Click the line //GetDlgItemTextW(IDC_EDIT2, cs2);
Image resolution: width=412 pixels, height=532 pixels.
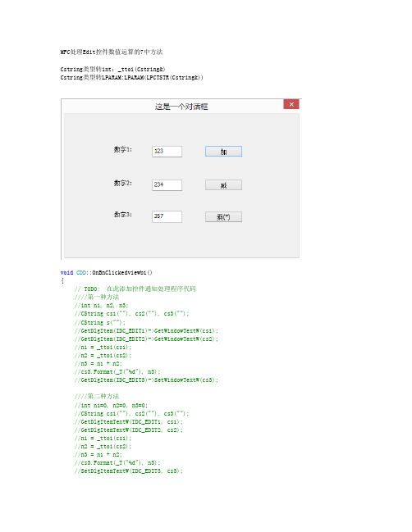coord(129,430)
